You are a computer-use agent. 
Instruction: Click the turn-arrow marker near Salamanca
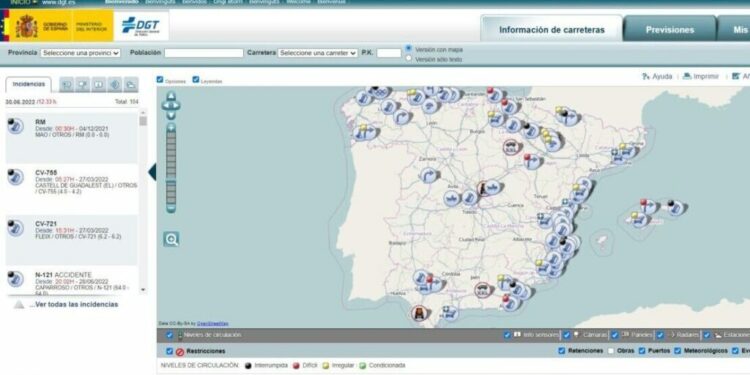click(x=430, y=176)
